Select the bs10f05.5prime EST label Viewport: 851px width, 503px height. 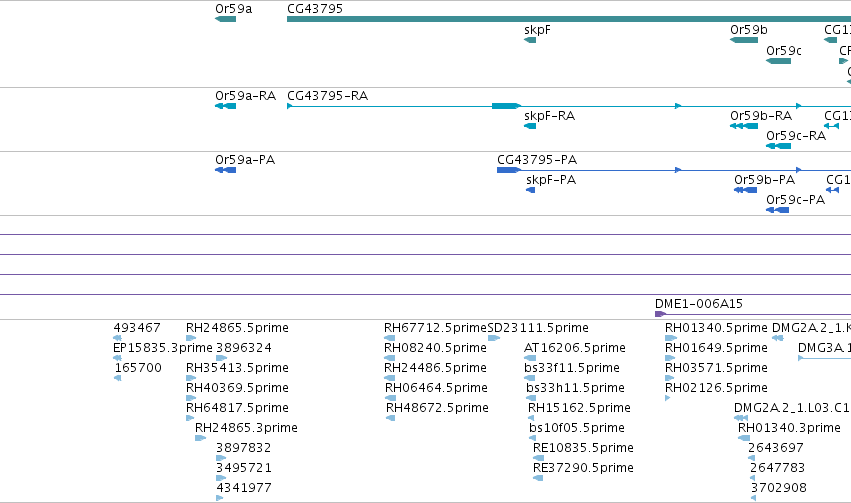[x=577, y=428]
